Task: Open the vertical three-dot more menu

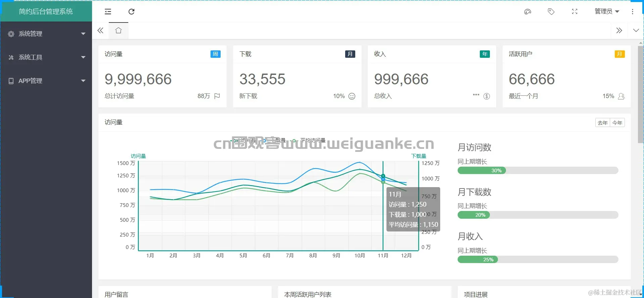Action: (x=633, y=12)
